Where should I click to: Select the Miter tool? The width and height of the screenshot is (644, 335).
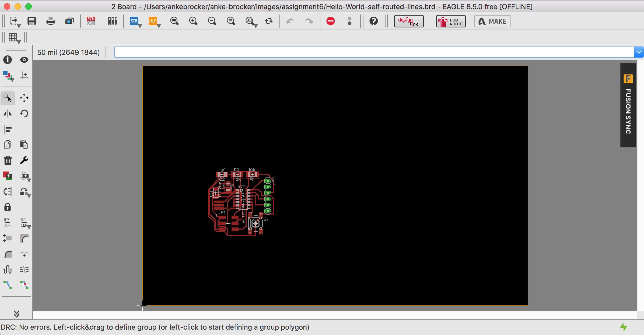[24, 238]
